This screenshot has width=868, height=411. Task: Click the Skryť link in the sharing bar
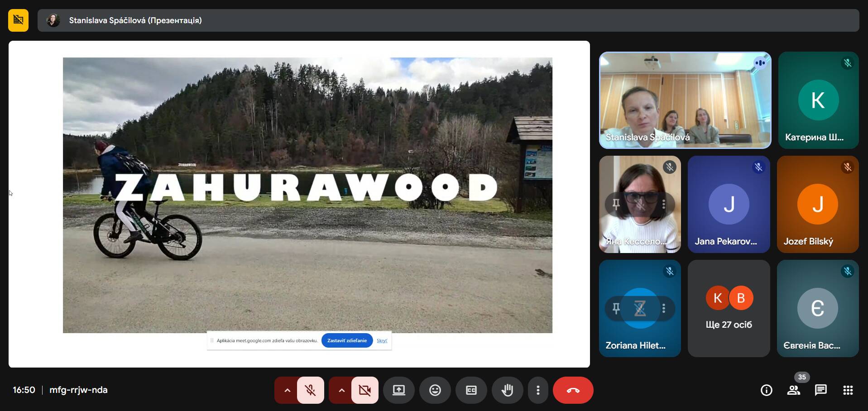coord(382,340)
